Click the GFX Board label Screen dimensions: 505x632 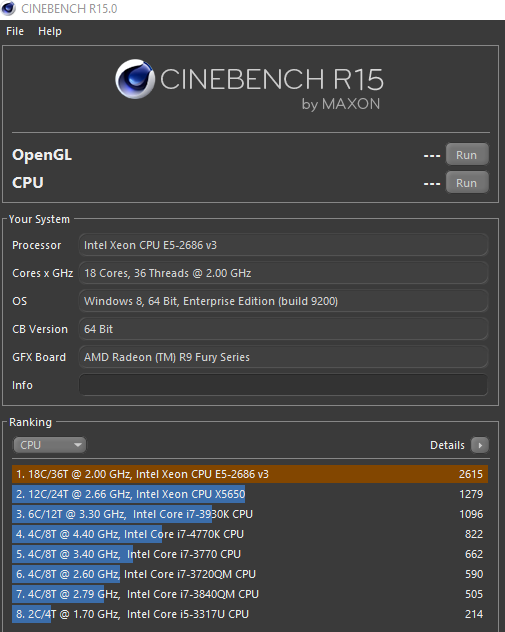click(x=39, y=357)
